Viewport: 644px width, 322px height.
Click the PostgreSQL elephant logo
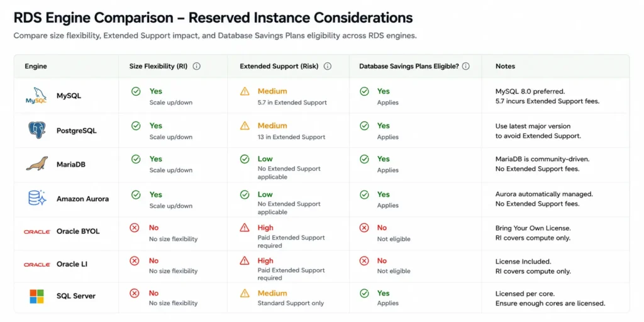pos(37,130)
